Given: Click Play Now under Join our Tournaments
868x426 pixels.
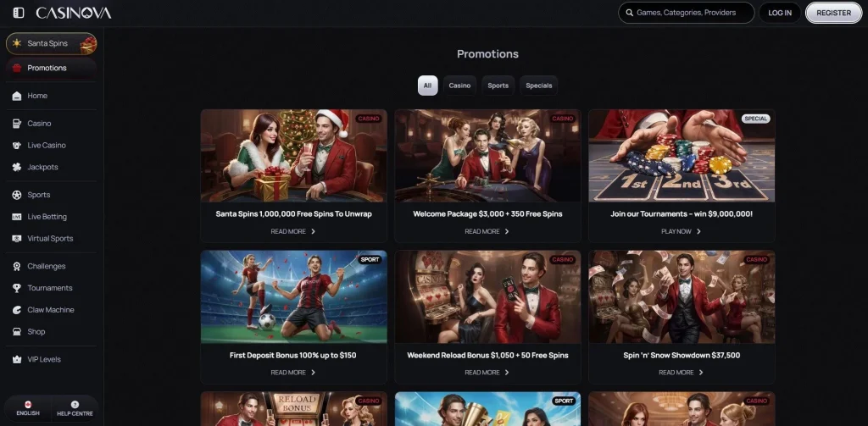Looking at the screenshot, I should click(x=682, y=231).
